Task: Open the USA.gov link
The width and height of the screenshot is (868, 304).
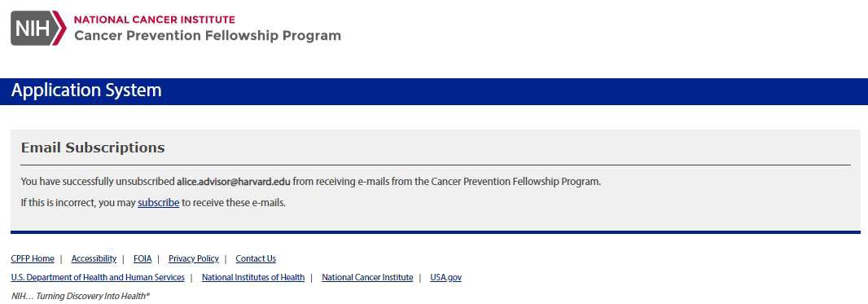Action: 445,277
